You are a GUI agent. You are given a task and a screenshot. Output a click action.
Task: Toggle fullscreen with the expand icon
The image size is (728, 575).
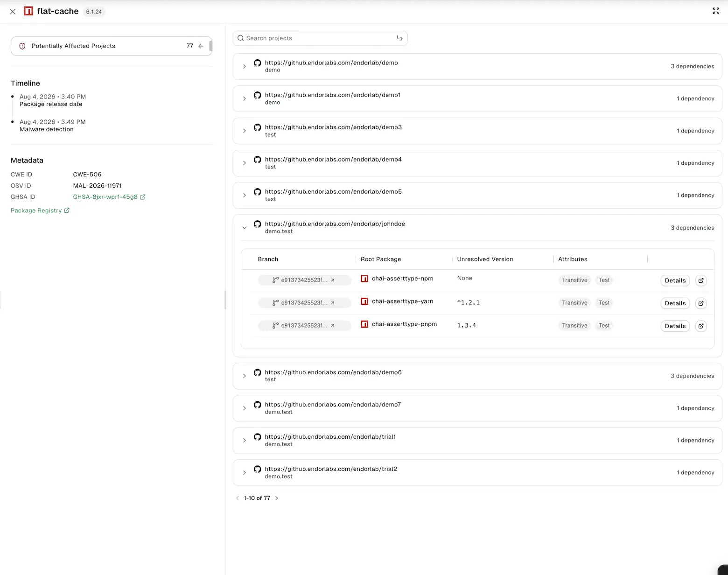[716, 11]
